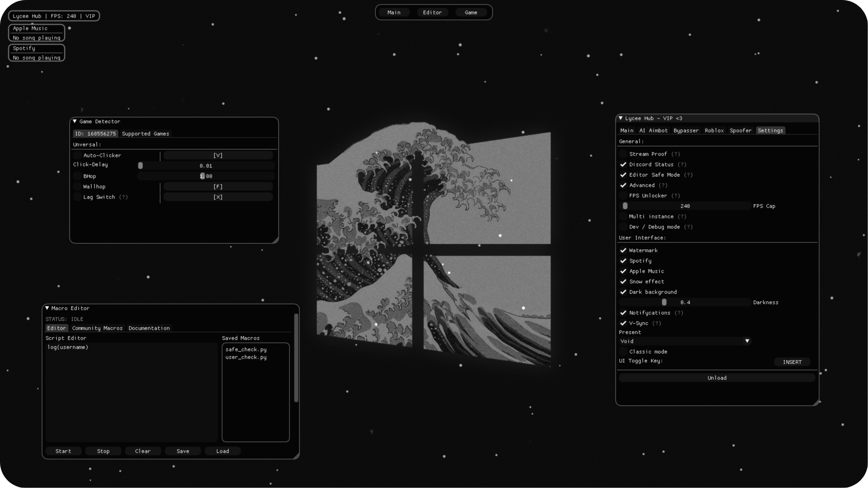Image resolution: width=868 pixels, height=488 pixels.
Task: Enable the FPS Unlocker checkbox
Action: click(623, 196)
